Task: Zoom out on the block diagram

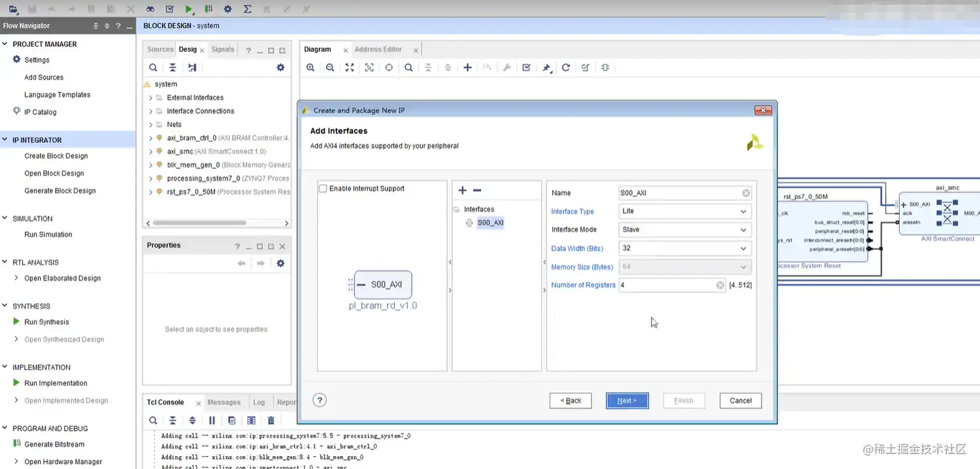Action: (330, 67)
